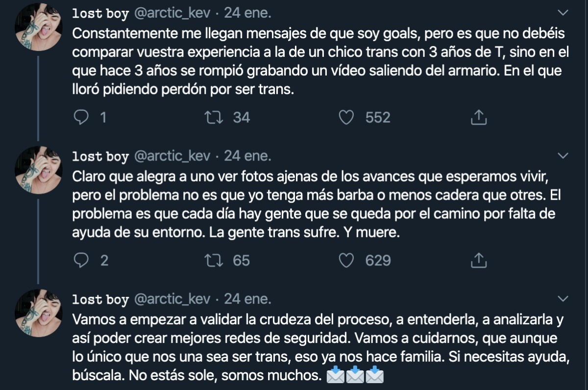Share the tweet ending 'Y muere'
588x390 pixels.
478,260
